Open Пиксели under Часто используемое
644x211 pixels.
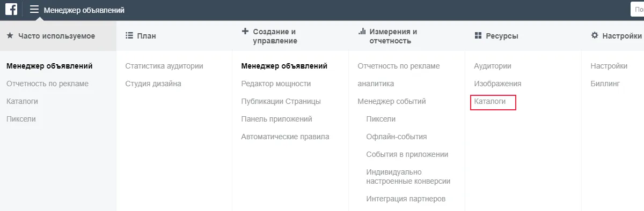pyautogui.click(x=21, y=119)
